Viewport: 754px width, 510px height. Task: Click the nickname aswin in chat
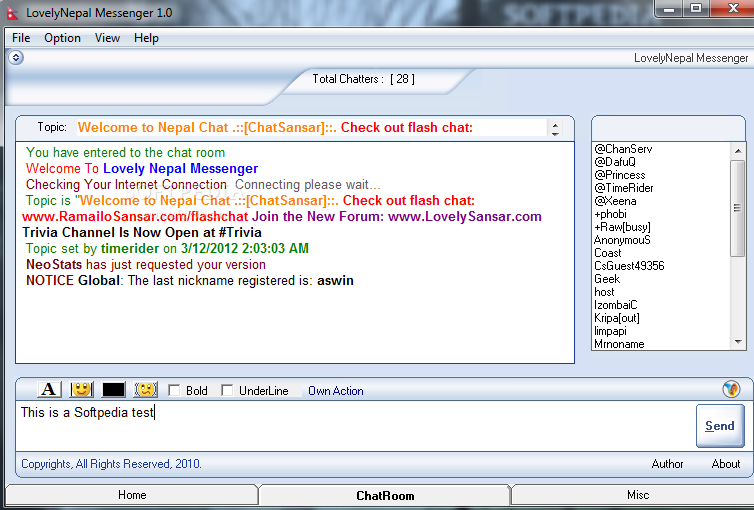pos(335,280)
